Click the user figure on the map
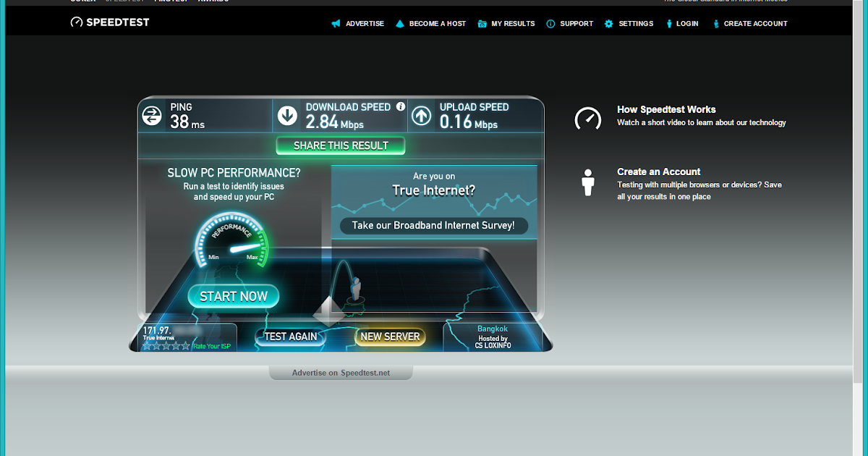Image resolution: width=868 pixels, height=456 pixels. coord(356,289)
